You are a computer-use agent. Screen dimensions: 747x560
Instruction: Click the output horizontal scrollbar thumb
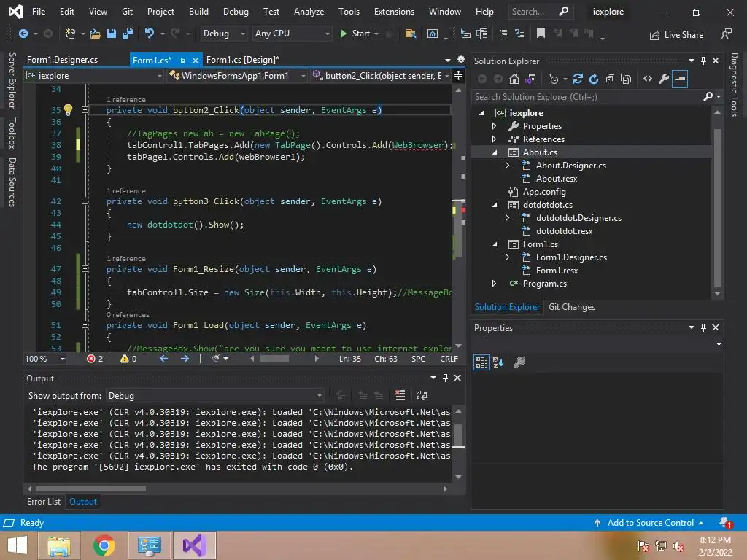[x=91, y=489]
